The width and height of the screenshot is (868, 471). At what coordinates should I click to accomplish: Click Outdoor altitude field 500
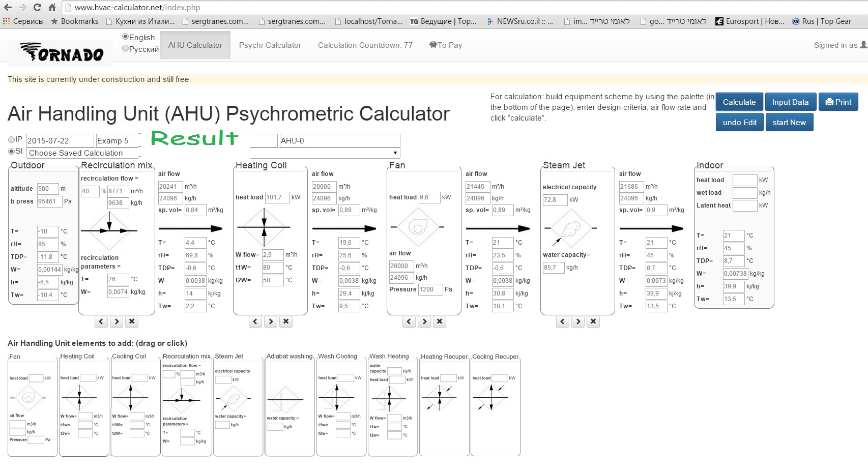[48, 188]
